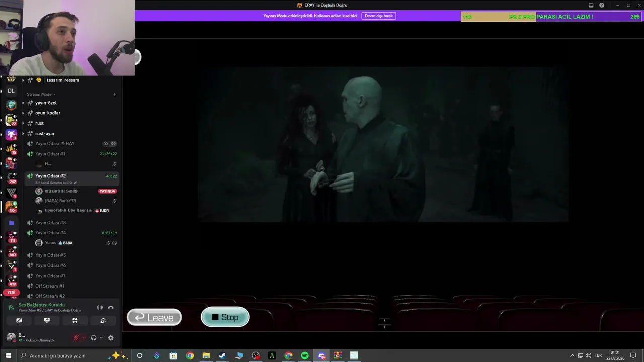Screen dimensions: 644x362
Task: Add channel with plus icon beside Stream Mode
Action: tap(114, 94)
